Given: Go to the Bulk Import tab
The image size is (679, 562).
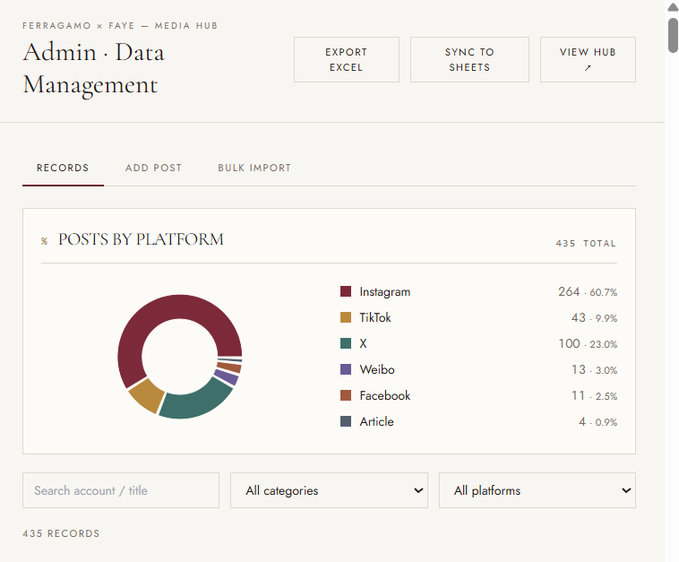Looking at the screenshot, I should [254, 168].
